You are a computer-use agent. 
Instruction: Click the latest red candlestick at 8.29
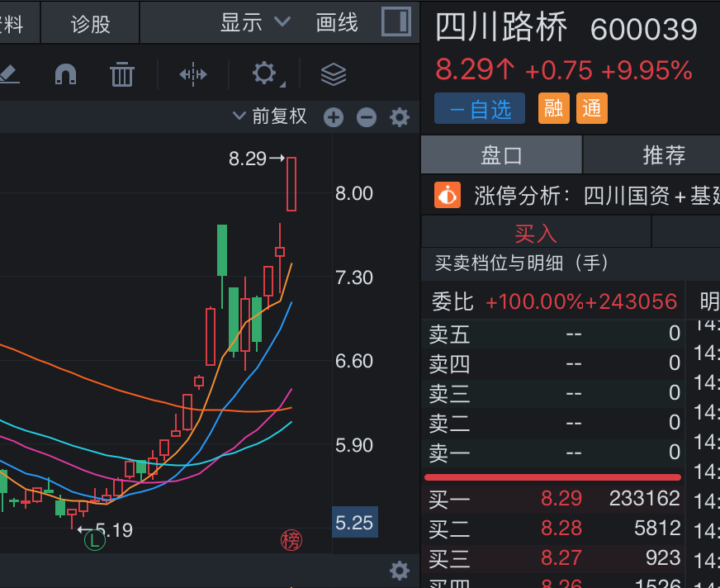click(x=291, y=183)
